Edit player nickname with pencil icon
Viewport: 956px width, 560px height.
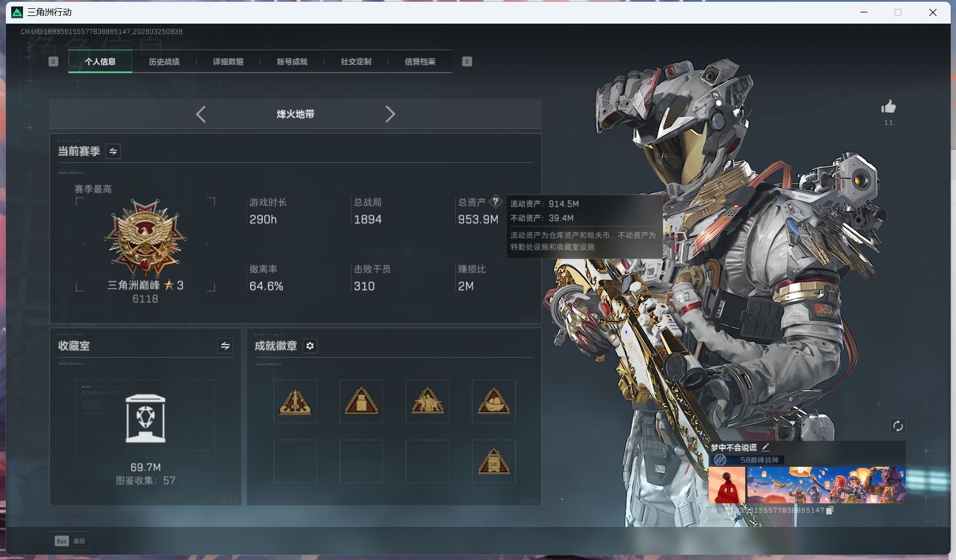tap(765, 447)
